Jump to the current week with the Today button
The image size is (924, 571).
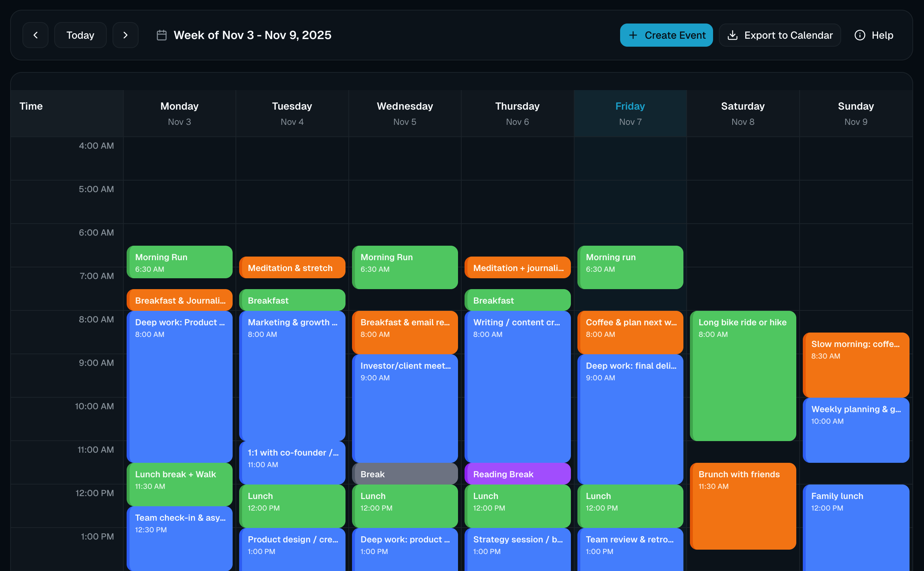80,35
